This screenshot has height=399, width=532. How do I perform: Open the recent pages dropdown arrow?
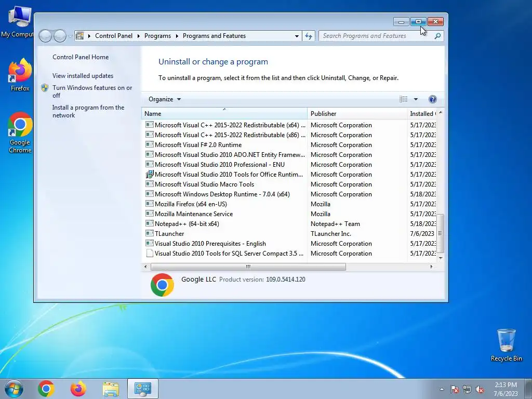click(x=70, y=36)
